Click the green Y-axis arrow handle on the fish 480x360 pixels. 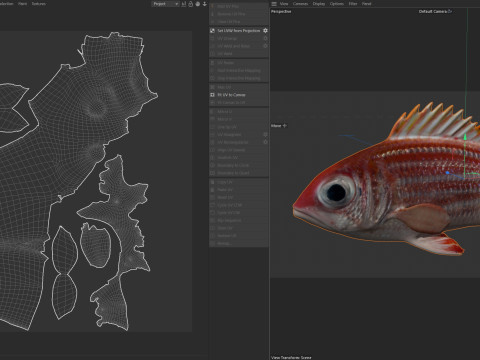(465, 136)
